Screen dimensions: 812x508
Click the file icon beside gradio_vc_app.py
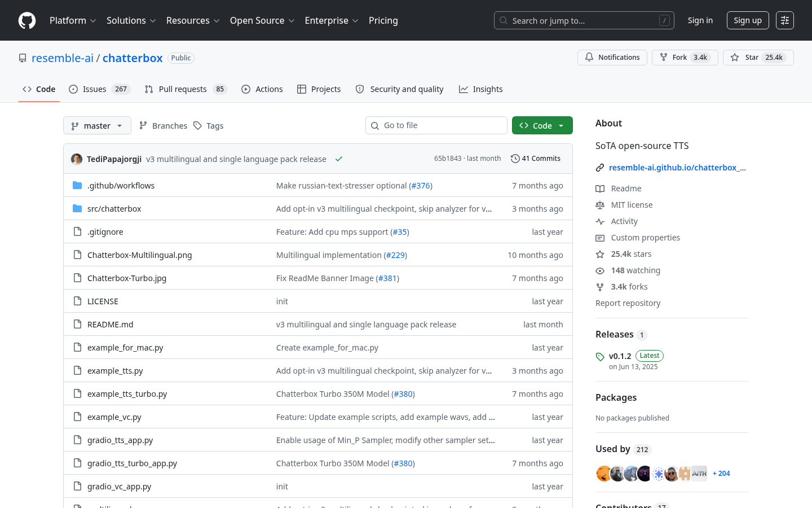77,486
